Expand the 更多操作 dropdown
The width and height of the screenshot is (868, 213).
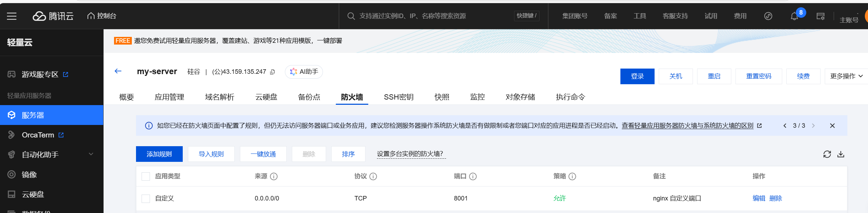tap(846, 76)
